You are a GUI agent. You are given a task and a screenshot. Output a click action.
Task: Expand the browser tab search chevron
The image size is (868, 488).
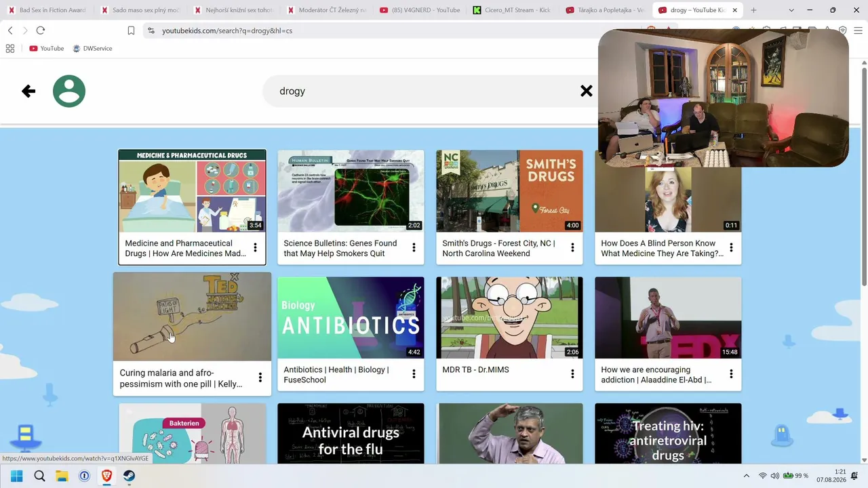[x=792, y=10]
